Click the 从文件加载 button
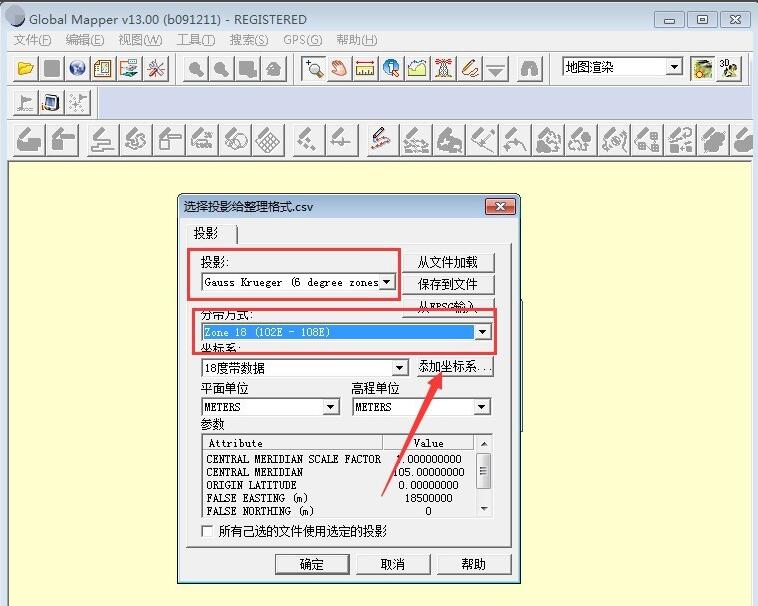Image resolution: width=758 pixels, height=606 pixels. [x=448, y=262]
